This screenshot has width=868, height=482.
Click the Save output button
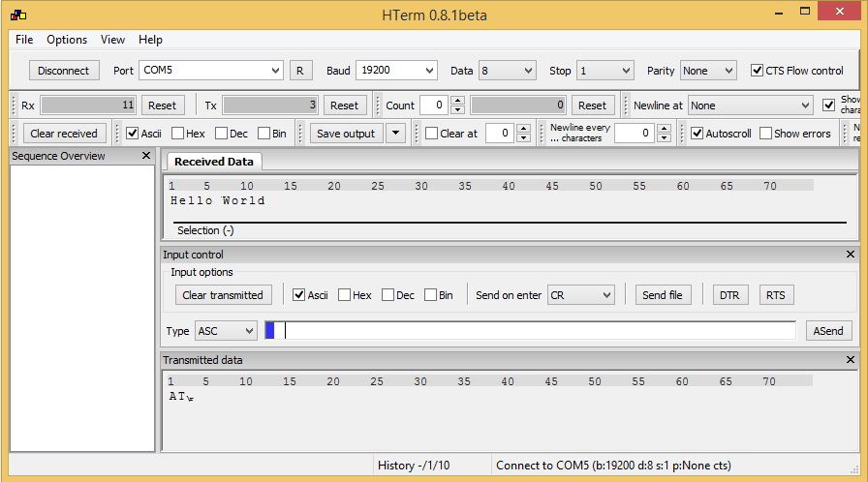point(346,134)
